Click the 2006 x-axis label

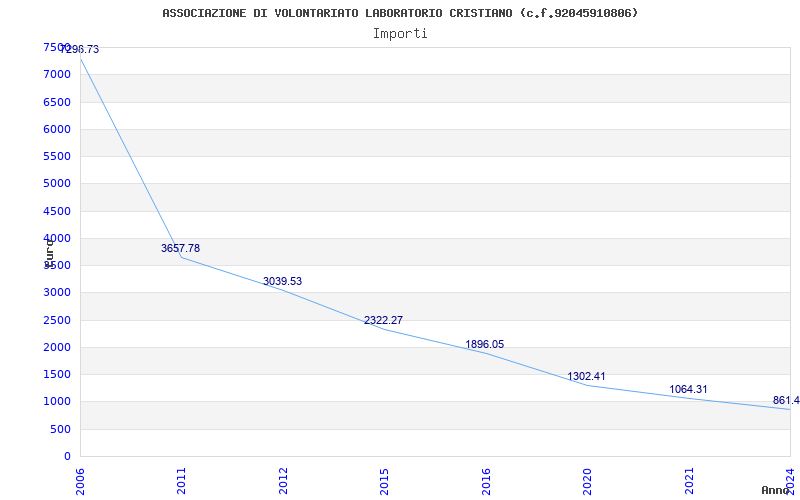[80, 481]
